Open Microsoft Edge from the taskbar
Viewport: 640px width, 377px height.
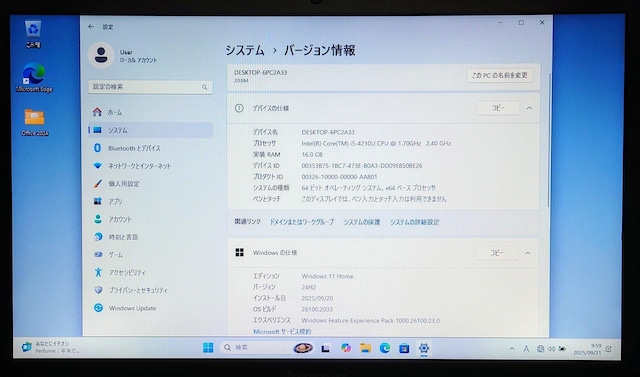pos(385,348)
